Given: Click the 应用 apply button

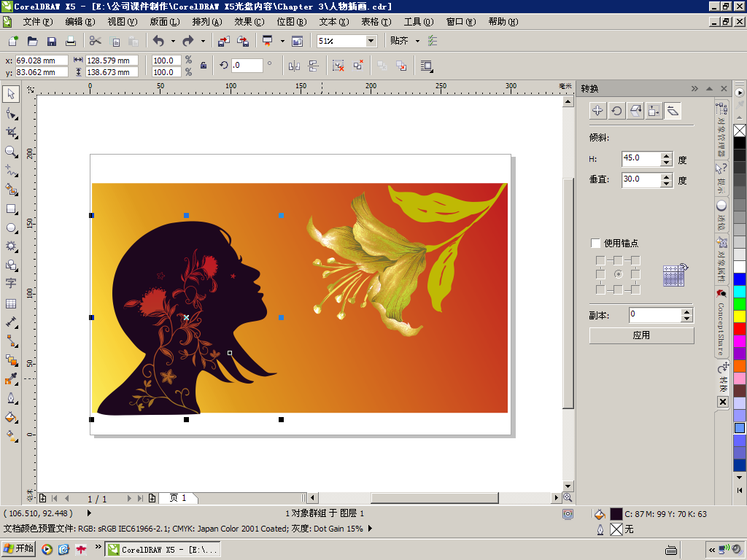Looking at the screenshot, I should tap(641, 335).
